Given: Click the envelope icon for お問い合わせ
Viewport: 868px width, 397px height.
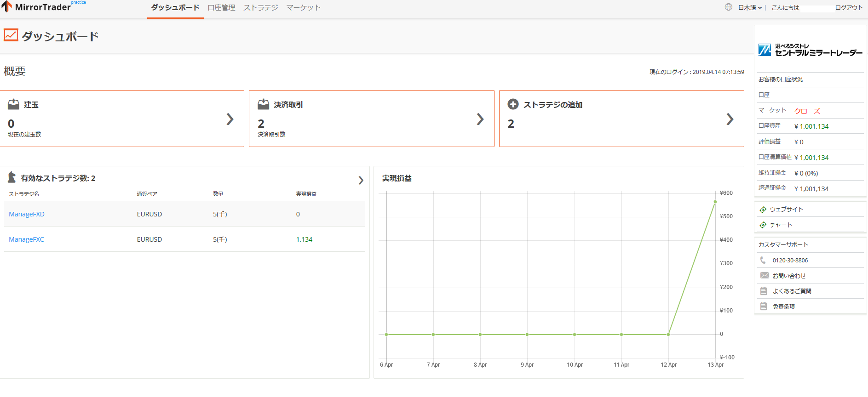Looking at the screenshot, I should 764,275.
